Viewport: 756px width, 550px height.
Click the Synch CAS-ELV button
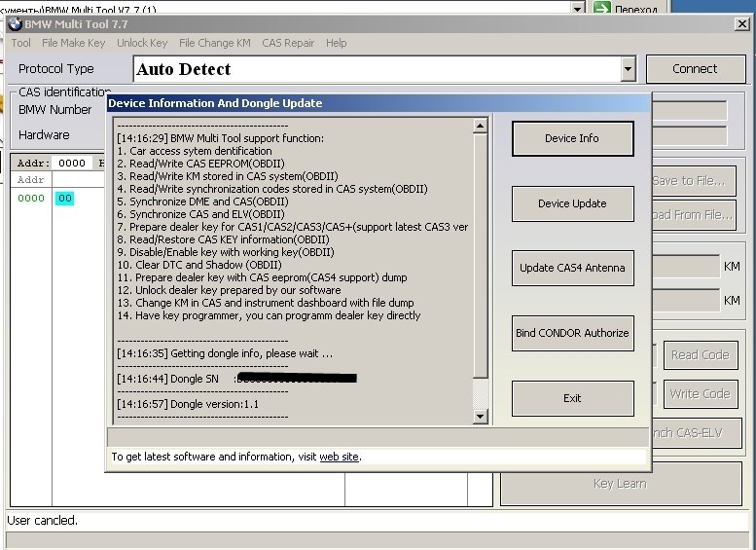[697, 433]
